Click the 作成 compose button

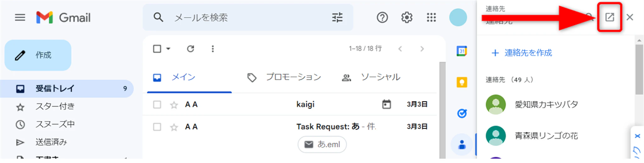[x=38, y=55]
